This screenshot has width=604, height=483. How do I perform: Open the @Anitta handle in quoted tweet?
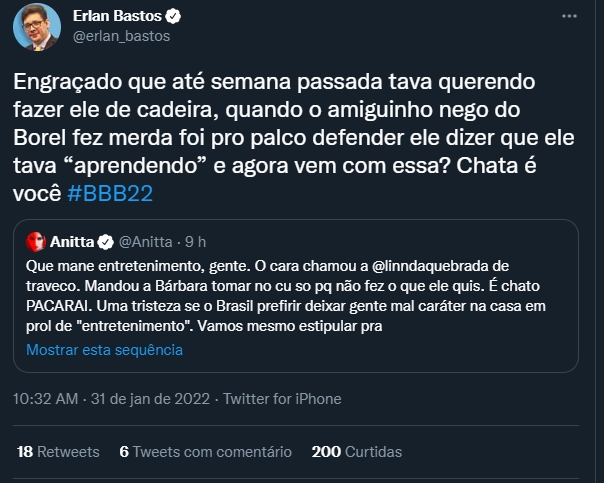[x=147, y=241]
